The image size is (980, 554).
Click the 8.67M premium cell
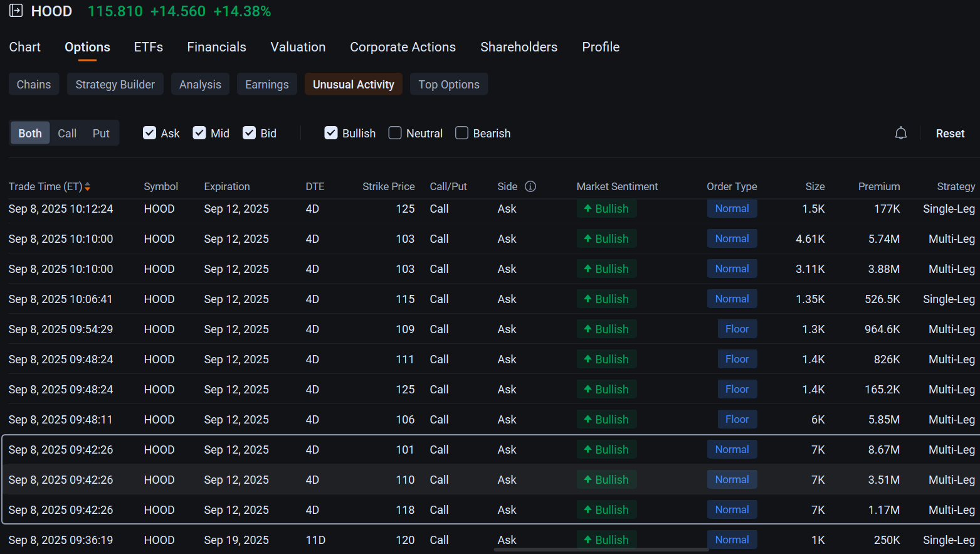(x=884, y=450)
